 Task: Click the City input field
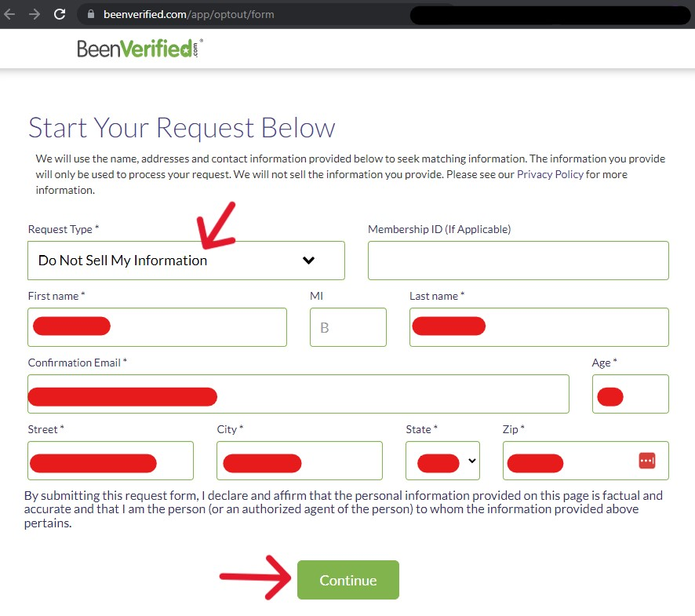(299, 461)
